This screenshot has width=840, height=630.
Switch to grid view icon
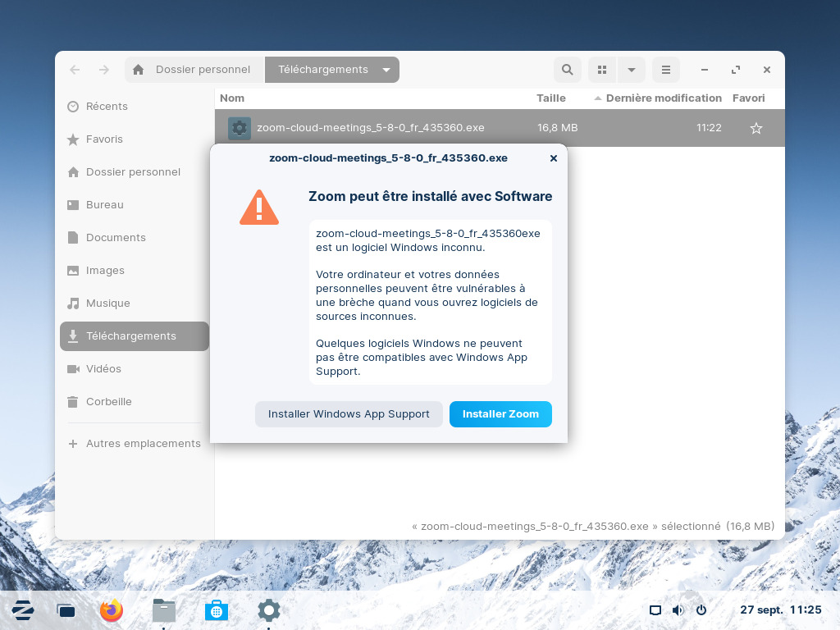pos(602,70)
